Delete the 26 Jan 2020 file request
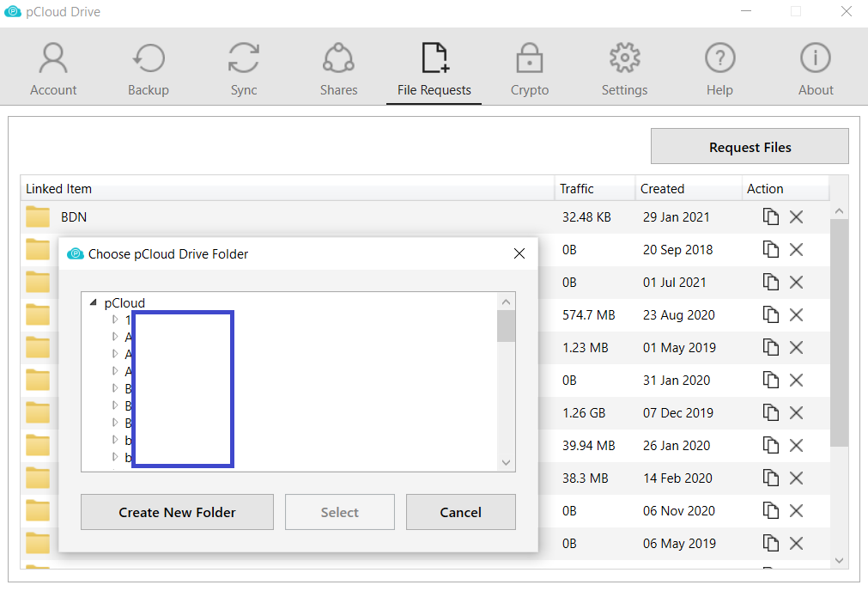This screenshot has width=868, height=591. click(x=796, y=445)
